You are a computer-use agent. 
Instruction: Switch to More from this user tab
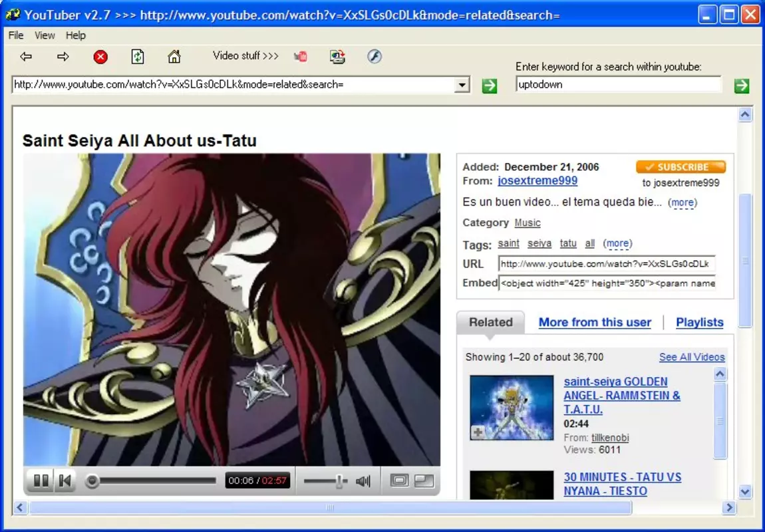click(595, 323)
